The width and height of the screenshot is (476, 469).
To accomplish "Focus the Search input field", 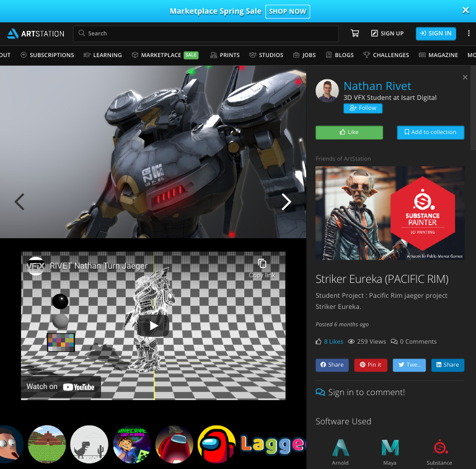I will (x=206, y=33).
